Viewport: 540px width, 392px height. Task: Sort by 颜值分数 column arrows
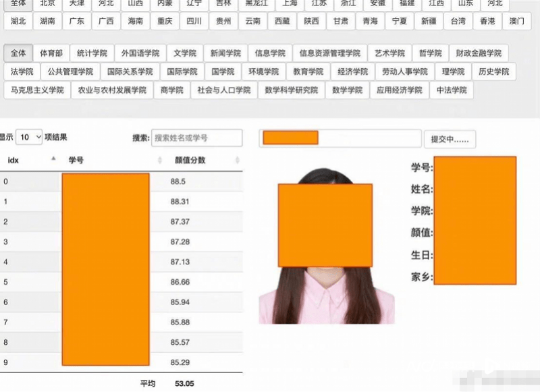(238, 160)
